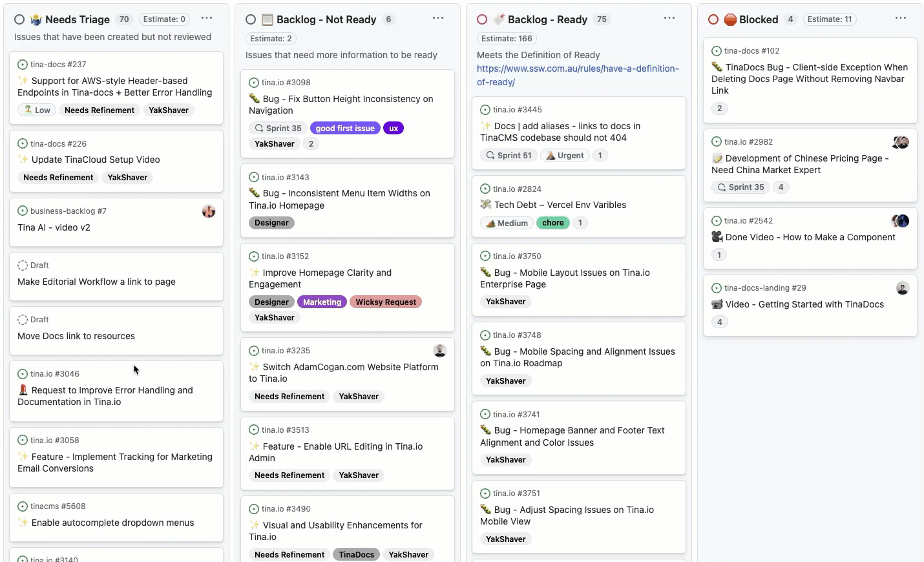Image resolution: width=924 pixels, height=562 pixels.
Task: Click the assignee avatars on tina.io #2542 card
Action: (901, 221)
